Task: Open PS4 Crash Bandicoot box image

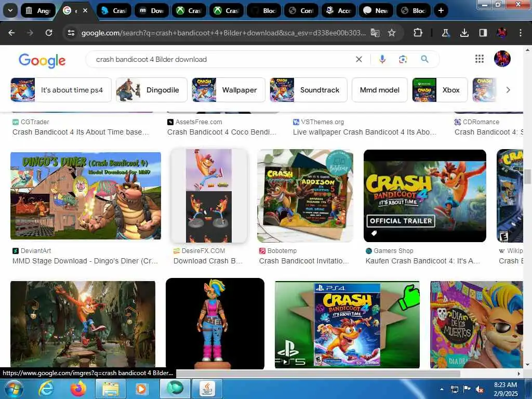Action: click(x=347, y=324)
